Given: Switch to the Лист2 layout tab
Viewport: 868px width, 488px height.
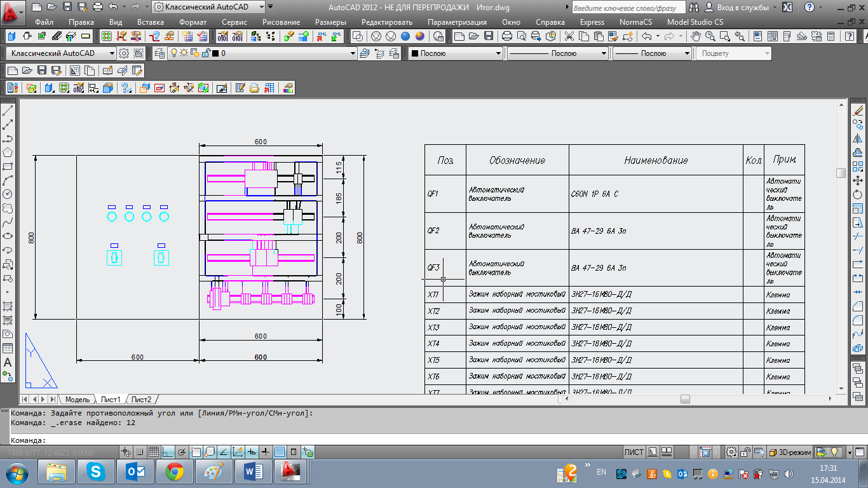Looking at the screenshot, I should click(141, 400).
